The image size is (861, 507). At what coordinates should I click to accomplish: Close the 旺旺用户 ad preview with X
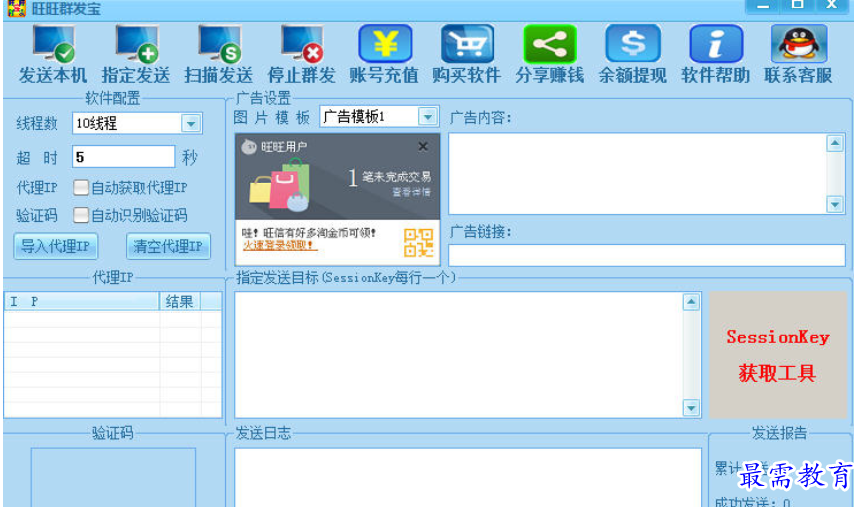[x=423, y=147]
